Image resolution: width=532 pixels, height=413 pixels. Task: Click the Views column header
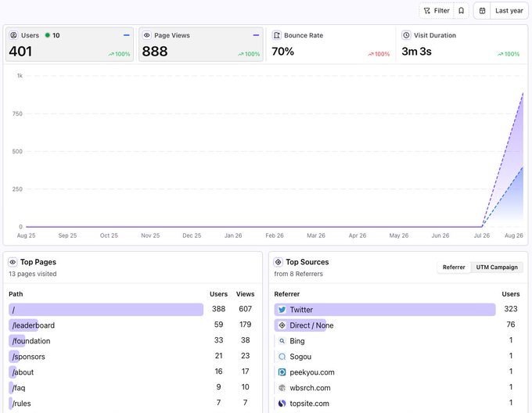[x=246, y=294]
